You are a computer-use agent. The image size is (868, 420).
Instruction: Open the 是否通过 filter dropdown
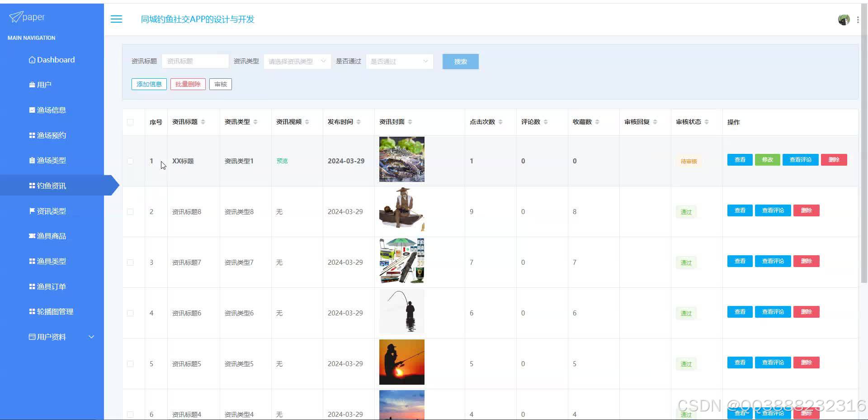pyautogui.click(x=399, y=62)
